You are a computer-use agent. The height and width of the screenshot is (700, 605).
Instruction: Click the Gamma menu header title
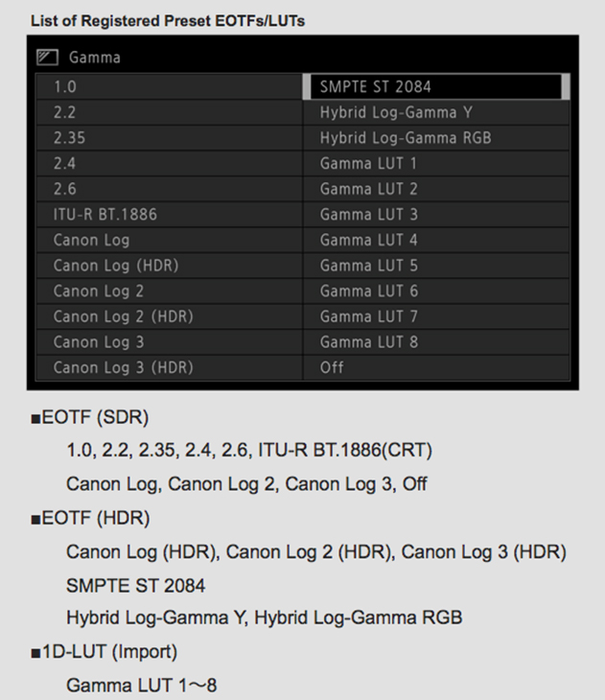[x=95, y=58]
